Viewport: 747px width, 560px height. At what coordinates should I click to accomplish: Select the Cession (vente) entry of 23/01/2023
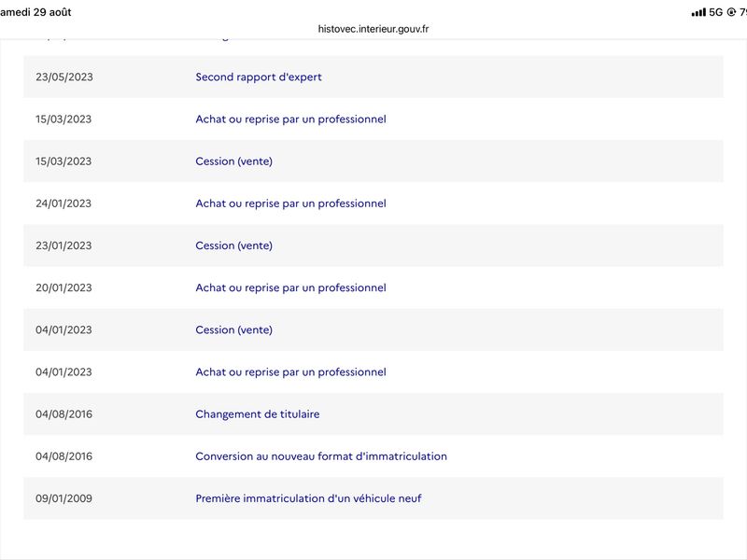coord(234,245)
